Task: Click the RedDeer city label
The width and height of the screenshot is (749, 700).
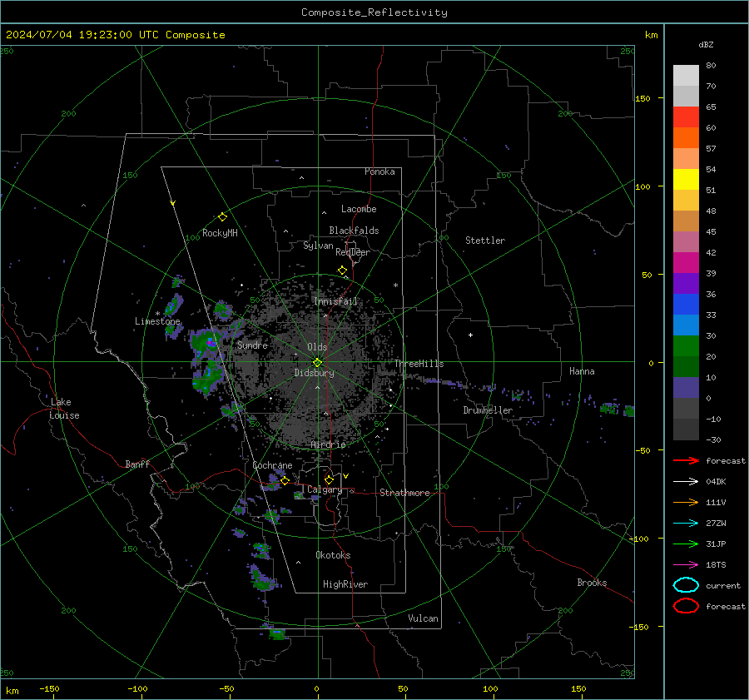Action: pyautogui.click(x=353, y=252)
